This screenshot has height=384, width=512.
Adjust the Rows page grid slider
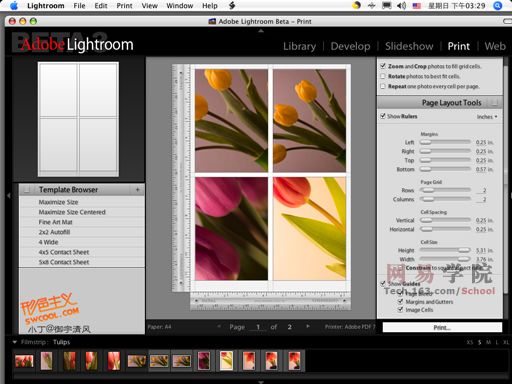coord(445,190)
